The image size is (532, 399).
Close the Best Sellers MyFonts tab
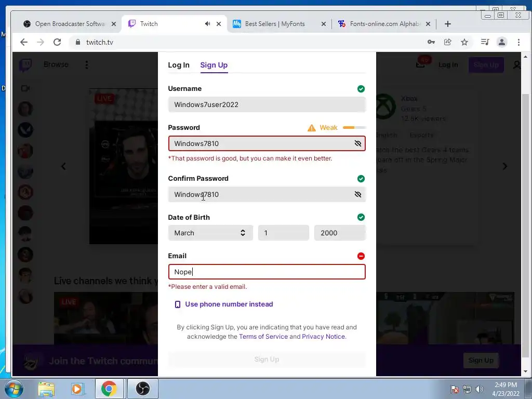click(324, 24)
